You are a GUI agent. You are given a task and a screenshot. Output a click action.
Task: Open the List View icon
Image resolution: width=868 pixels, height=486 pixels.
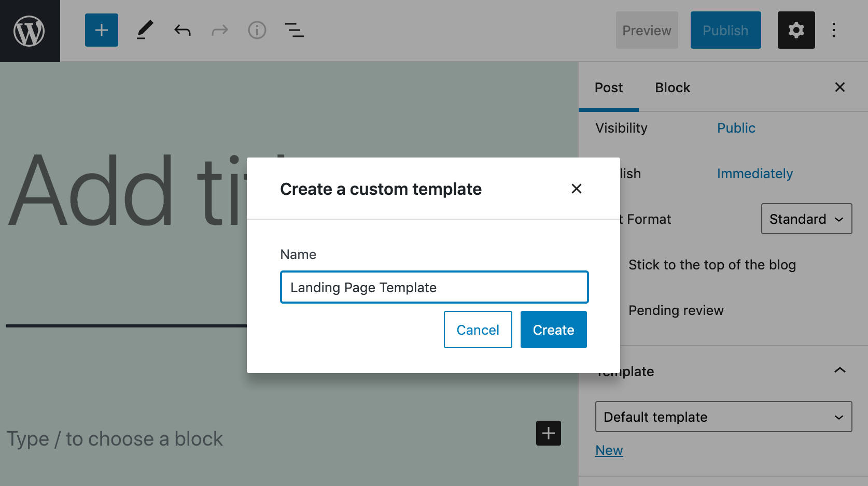click(x=295, y=30)
